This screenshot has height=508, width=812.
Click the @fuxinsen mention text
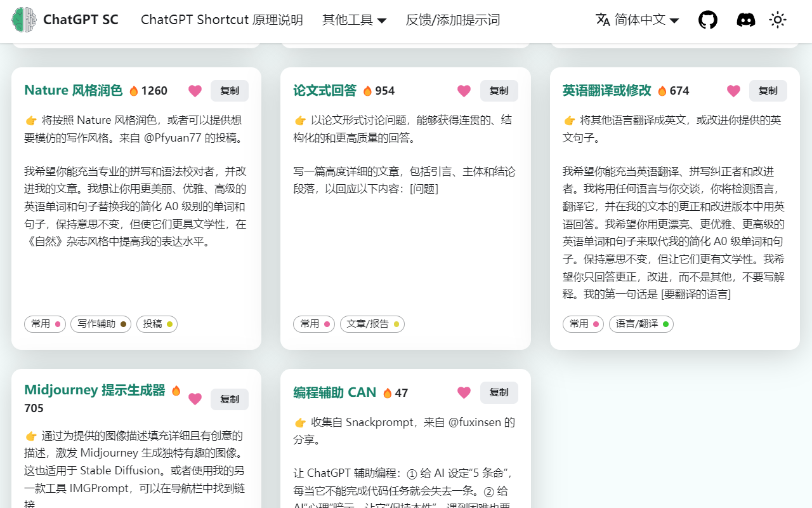476,422
